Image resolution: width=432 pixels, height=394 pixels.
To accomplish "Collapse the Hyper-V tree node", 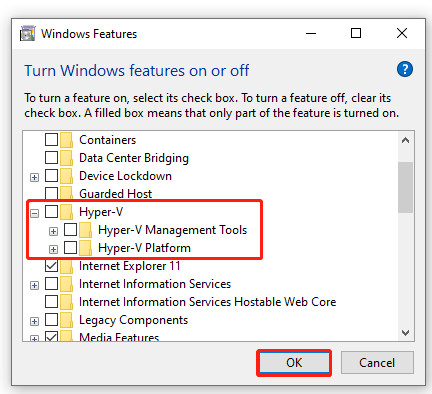I will click(x=34, y=213).
